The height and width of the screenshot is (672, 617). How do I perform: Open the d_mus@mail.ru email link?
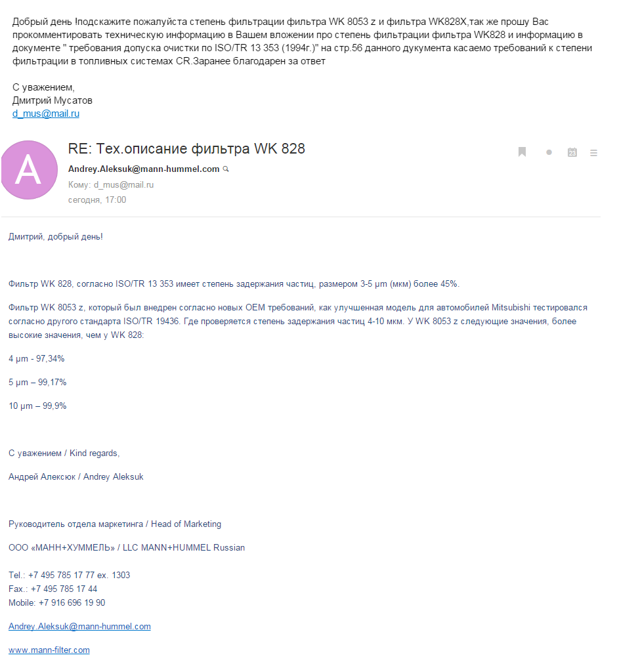[x=46, y=114]
